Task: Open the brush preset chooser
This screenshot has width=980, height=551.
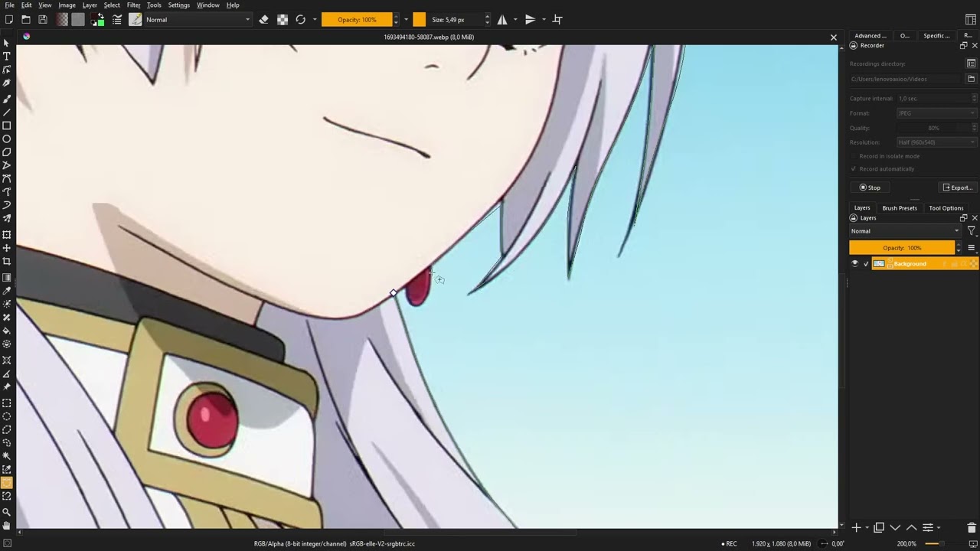Action: click(x=136, y=19)
